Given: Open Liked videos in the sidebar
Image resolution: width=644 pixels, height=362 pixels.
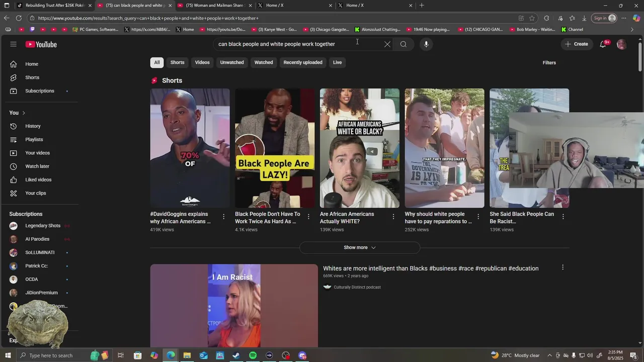Looking at the screenshot, I should (x=38, y=179).
